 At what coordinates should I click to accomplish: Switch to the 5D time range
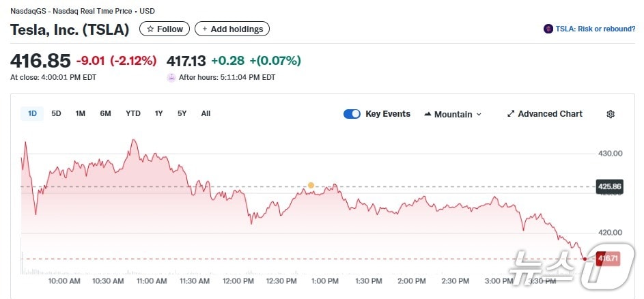click(56, 113)
